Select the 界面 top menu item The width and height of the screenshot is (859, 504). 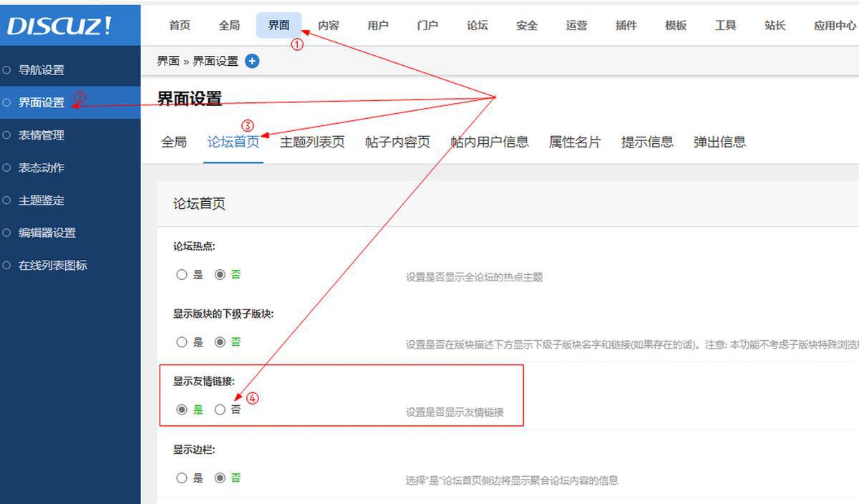coord(279,25)
